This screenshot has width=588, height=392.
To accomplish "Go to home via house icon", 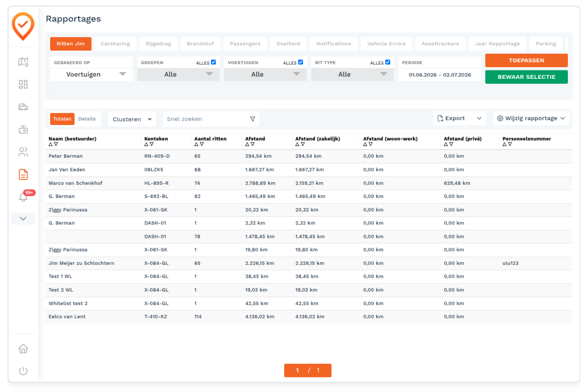I will pos(23,349).
